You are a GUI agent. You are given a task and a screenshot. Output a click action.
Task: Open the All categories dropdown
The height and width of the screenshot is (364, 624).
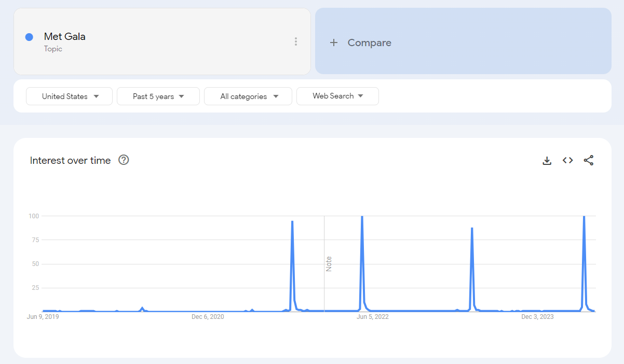point(248,96)
